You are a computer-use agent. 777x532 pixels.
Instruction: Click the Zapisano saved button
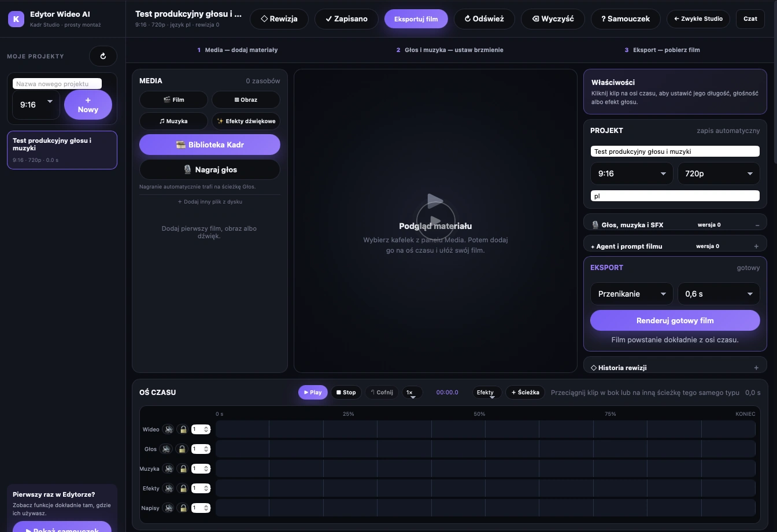346,19
